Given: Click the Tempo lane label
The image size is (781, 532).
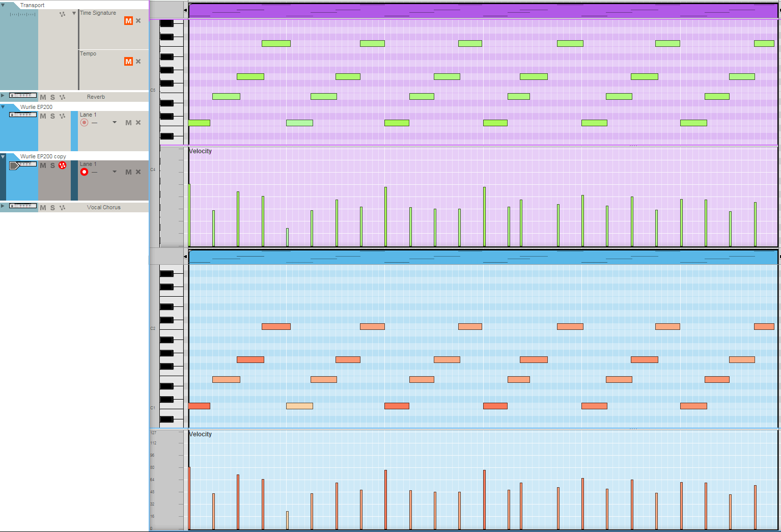Looking at the screenshot, I should click(x=88, y=53).
